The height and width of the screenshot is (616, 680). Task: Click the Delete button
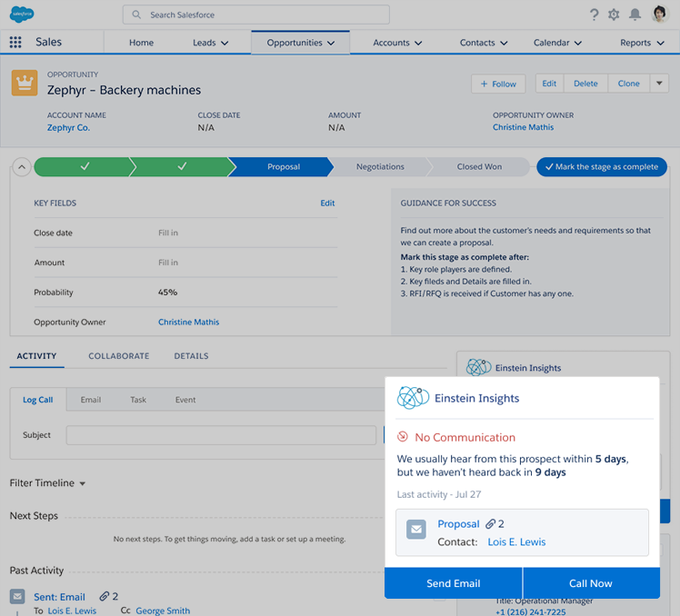(585, 84)
